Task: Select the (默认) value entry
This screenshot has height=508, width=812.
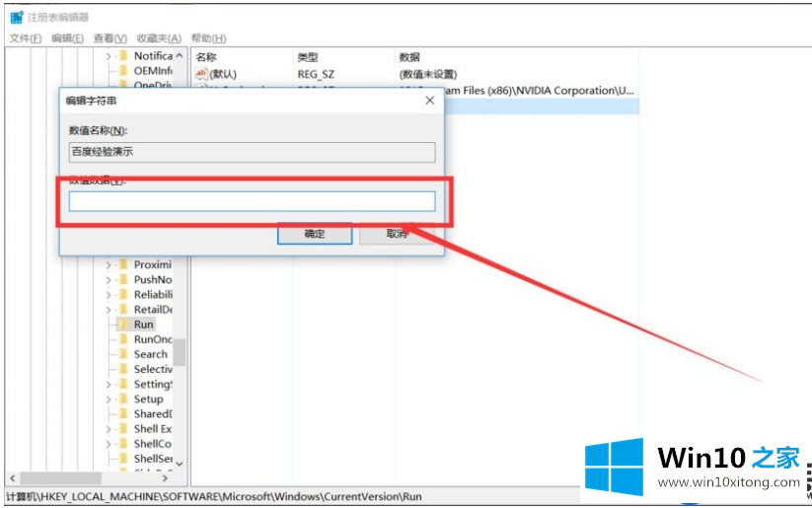Action: point(223,74)
